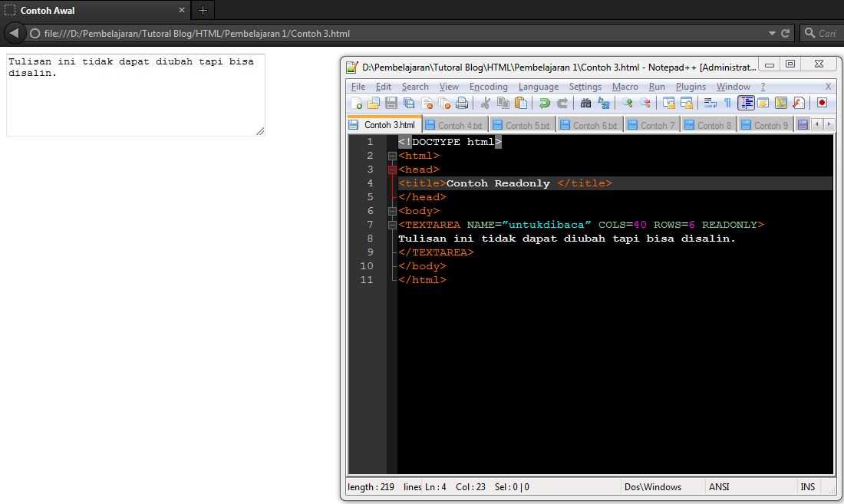
Task: Click the Save All toolbar icon
Action: click(409, 104)
